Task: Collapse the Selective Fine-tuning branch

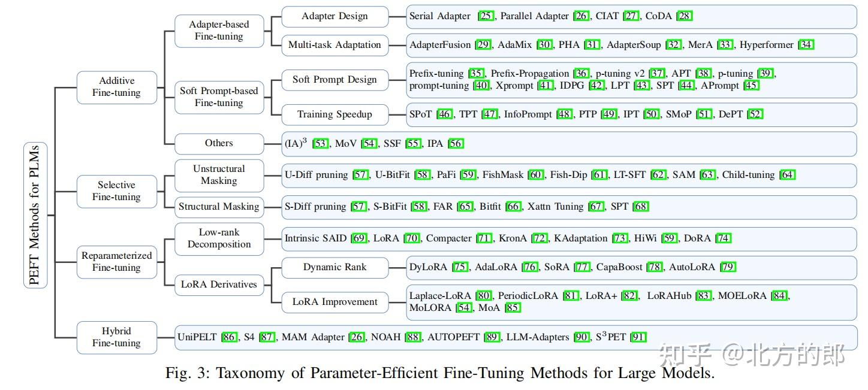Action: [117, 191]
